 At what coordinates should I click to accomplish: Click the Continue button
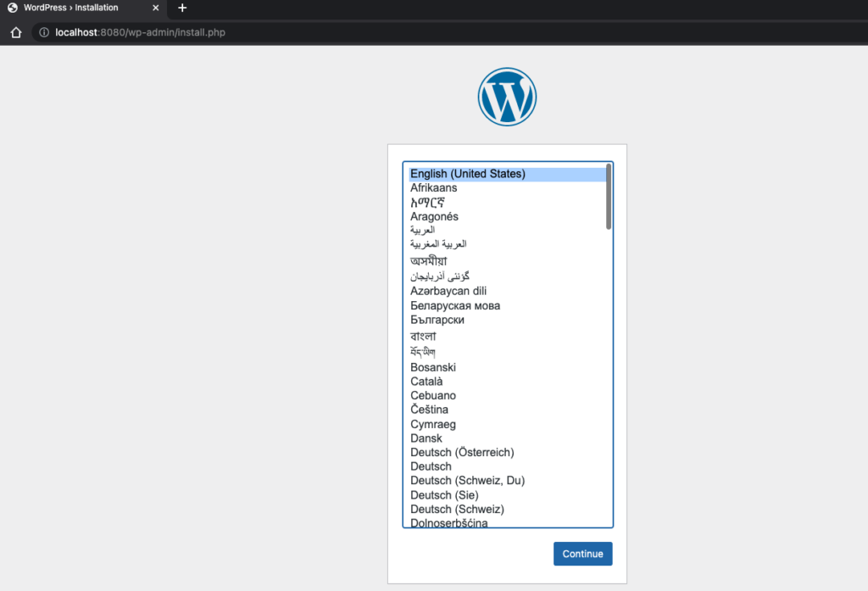coord(583,554)
